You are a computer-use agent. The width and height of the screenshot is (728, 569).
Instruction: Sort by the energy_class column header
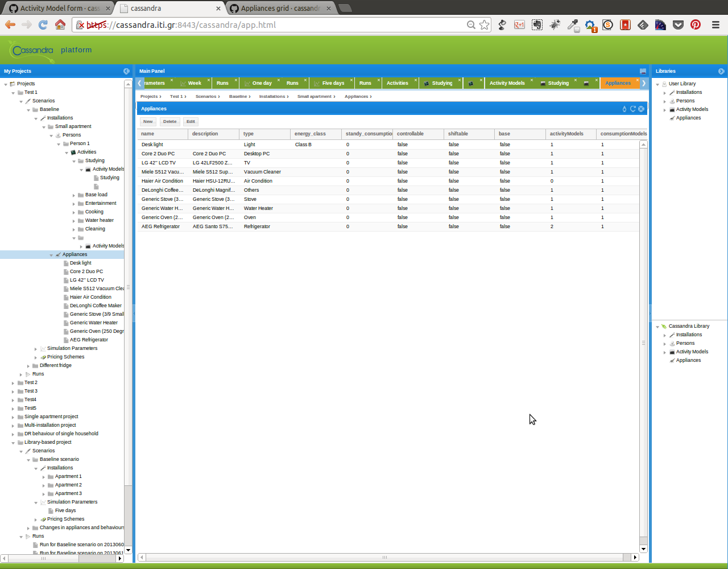pyautogui.click(x=316, y=134)
